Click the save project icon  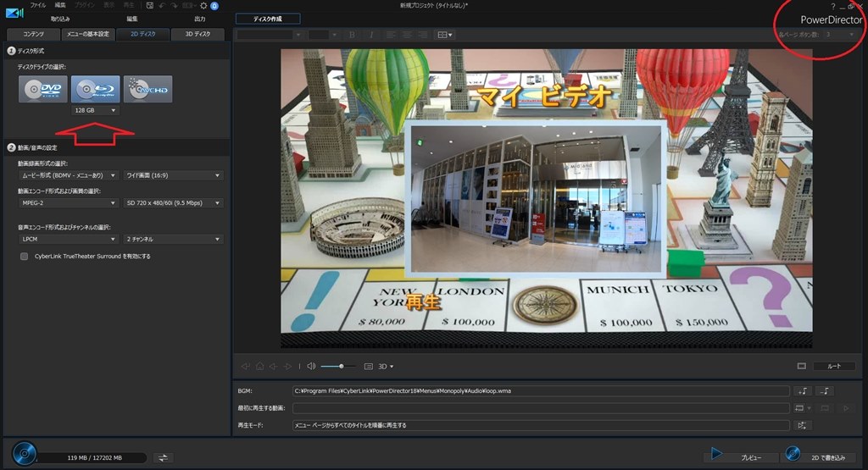point(150,6)
